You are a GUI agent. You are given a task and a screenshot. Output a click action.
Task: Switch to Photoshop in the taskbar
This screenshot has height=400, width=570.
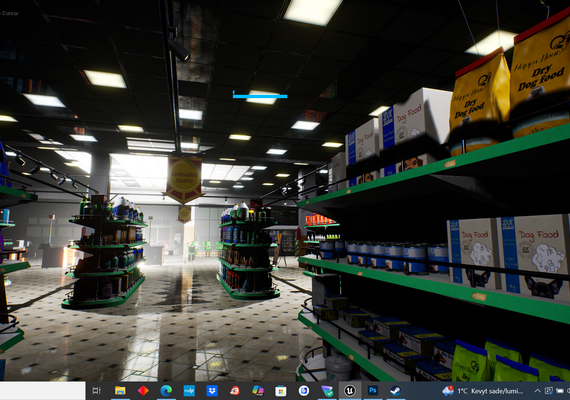pos(373,391)
